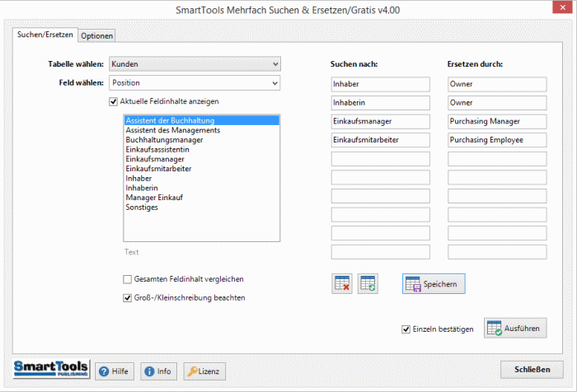Image resolution: width=577 pixels, height=392 pixels.
Task: Click the replace field containing Purchasing Manager
Action: click(x=497, y=121)
